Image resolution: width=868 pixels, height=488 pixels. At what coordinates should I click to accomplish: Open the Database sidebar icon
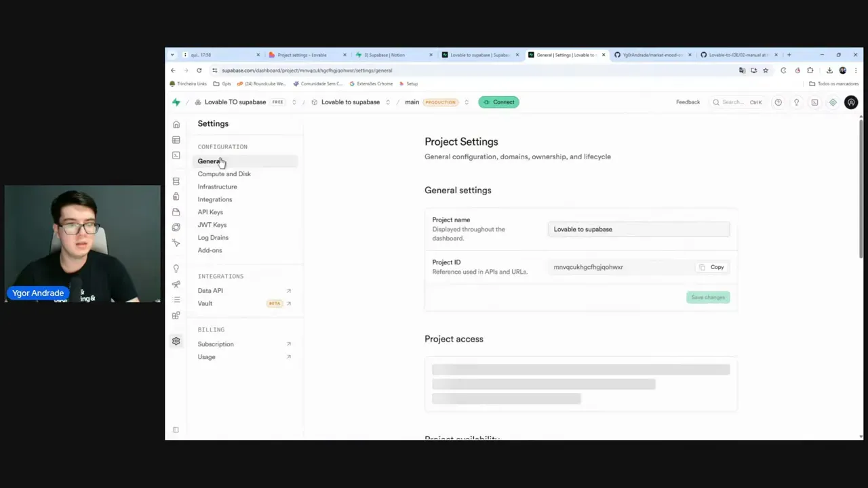click(176, 182)
